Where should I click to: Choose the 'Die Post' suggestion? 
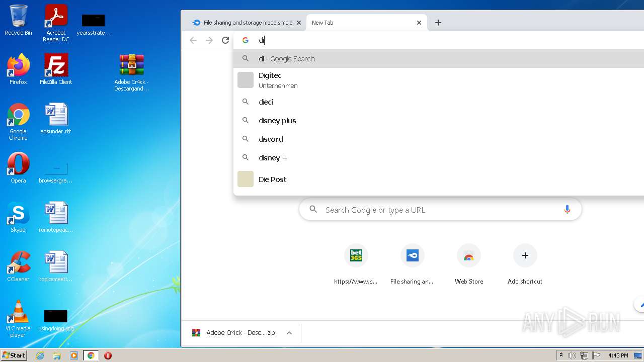(439, 179)
